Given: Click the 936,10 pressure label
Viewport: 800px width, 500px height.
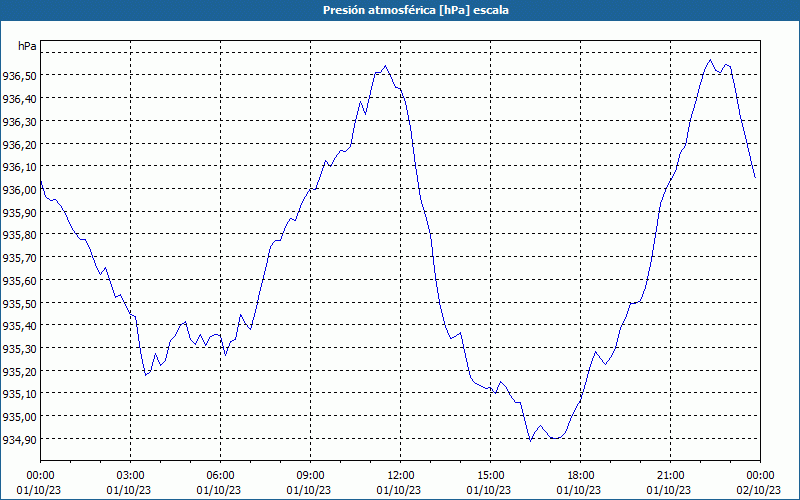Looking at the screenshot, I should tap(19, 167).
